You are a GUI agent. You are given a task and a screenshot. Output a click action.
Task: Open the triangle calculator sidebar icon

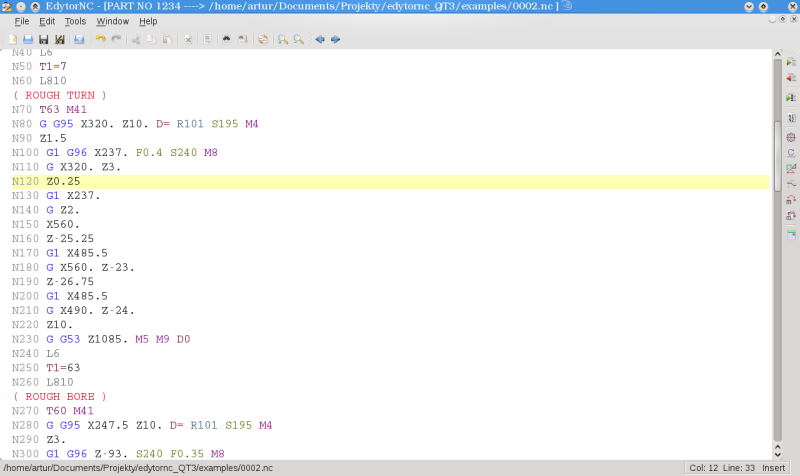pyautogui.click(x=791, y=168)
